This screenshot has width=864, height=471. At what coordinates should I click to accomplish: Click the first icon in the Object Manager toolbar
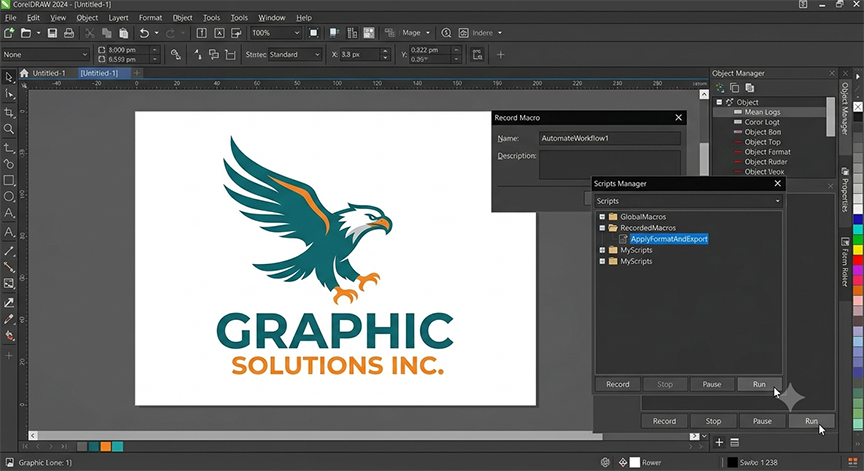coord(720,88)
